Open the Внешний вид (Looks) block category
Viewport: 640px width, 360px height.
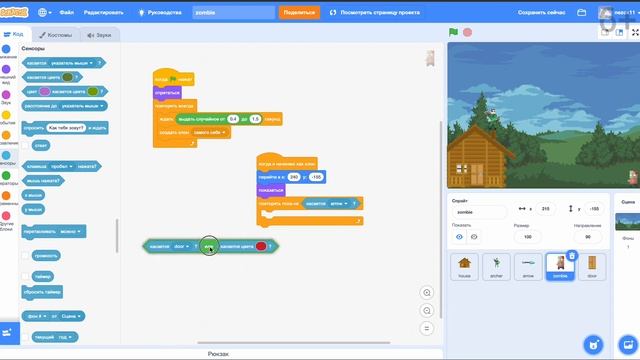pos(7,74)
